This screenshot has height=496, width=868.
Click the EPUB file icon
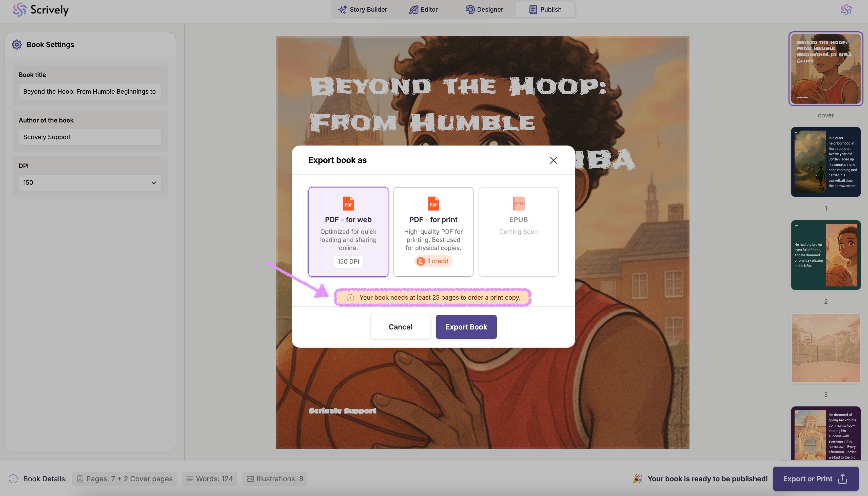click(518, 204)
